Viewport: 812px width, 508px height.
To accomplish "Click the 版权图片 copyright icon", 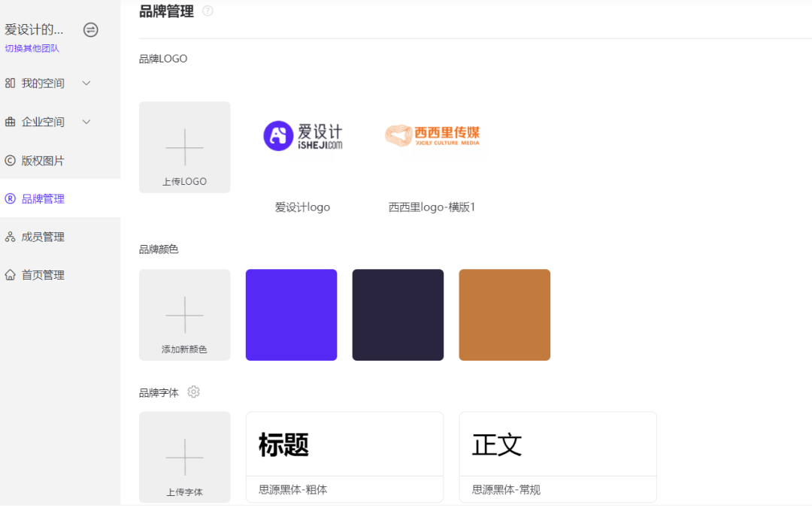I will 10,161.
